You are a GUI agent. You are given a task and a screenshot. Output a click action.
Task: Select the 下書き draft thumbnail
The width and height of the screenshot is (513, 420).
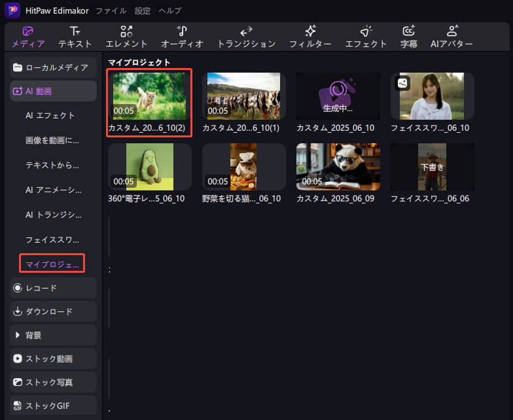click(432, 166)
